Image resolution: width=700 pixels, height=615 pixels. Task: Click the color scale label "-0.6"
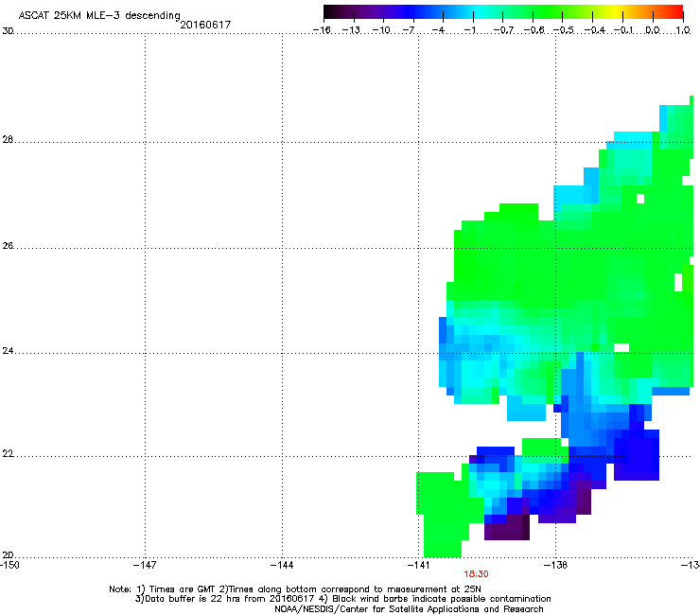pos(534,30)
